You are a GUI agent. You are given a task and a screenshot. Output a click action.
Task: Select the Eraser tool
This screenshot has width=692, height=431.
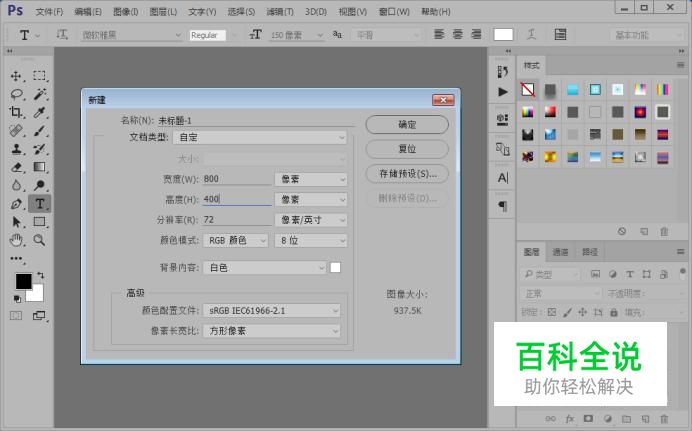[x=16, y=167]
